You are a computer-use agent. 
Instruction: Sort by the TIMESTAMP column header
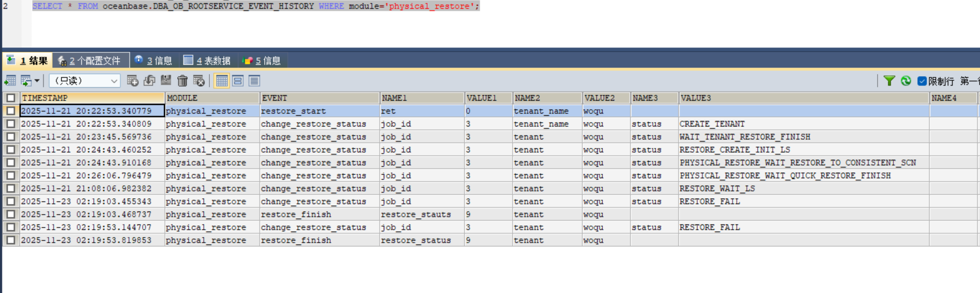(92, 98)
